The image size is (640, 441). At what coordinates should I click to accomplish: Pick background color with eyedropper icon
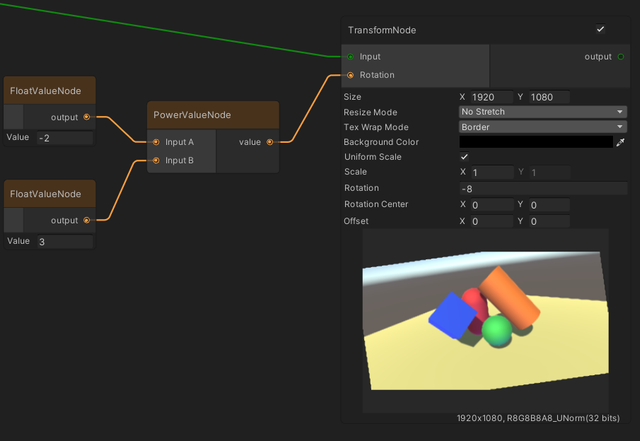click(620, 143)
